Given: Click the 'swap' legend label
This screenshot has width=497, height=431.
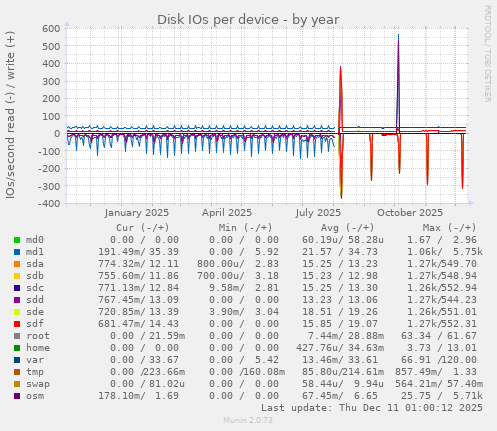Looking at the screenshot, I should [38, 384].
